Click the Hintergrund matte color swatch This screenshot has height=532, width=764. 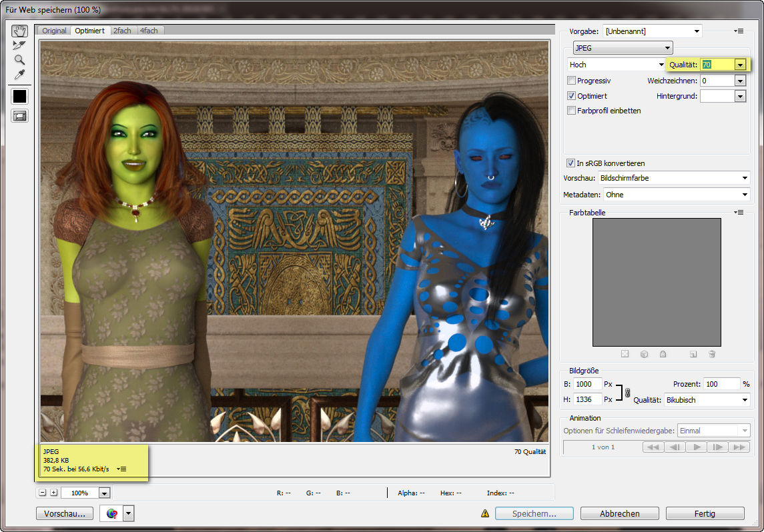pyautogui.click(x=717, y=97)
